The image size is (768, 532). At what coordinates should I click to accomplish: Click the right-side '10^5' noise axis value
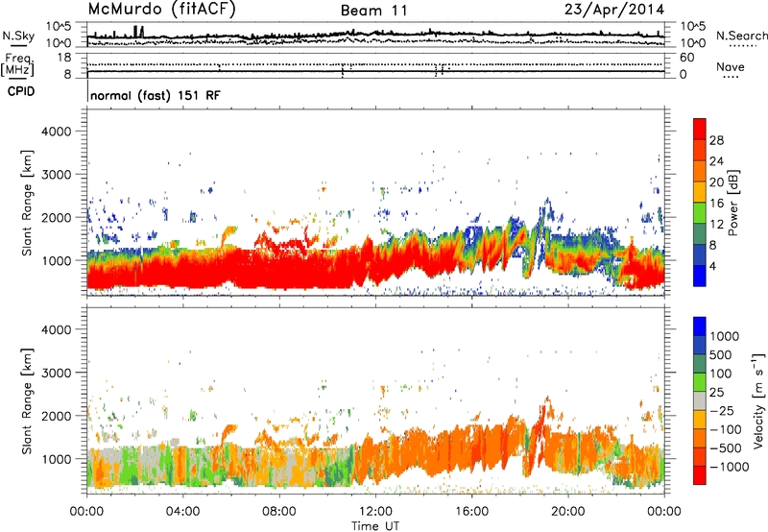(x=692, y=27)
